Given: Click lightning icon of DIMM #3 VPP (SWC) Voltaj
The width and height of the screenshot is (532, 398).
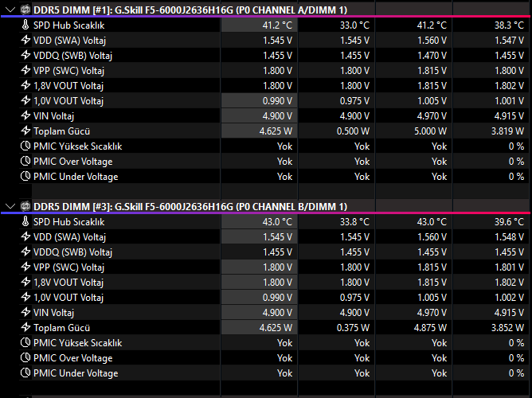Looking at the screenshot, I should [x=25, y=267].
